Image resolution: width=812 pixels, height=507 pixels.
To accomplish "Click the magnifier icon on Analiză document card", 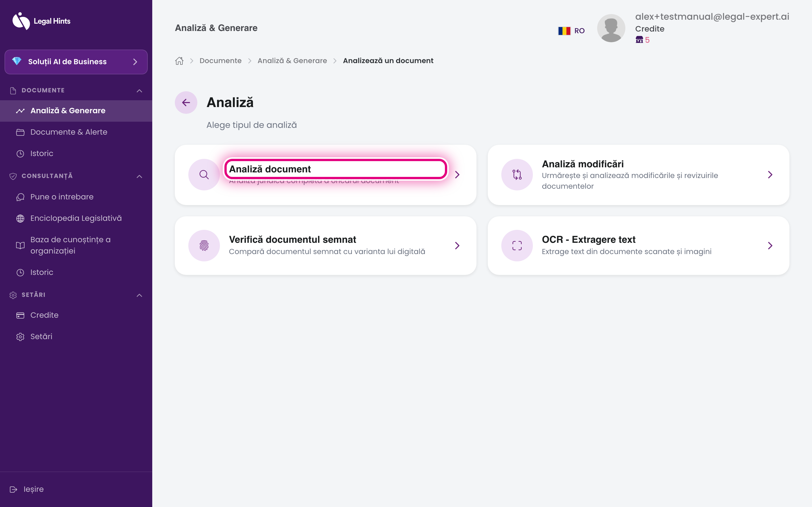I will click(204, 174).
